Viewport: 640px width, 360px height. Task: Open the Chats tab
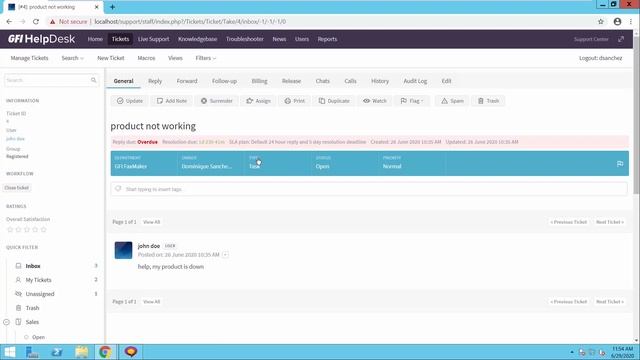(322, 81)
